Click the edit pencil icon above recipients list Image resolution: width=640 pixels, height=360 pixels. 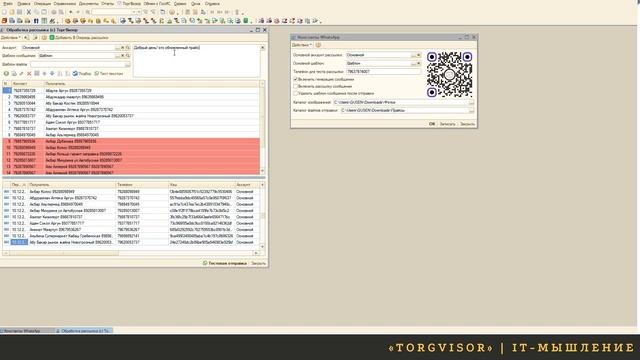21,73
